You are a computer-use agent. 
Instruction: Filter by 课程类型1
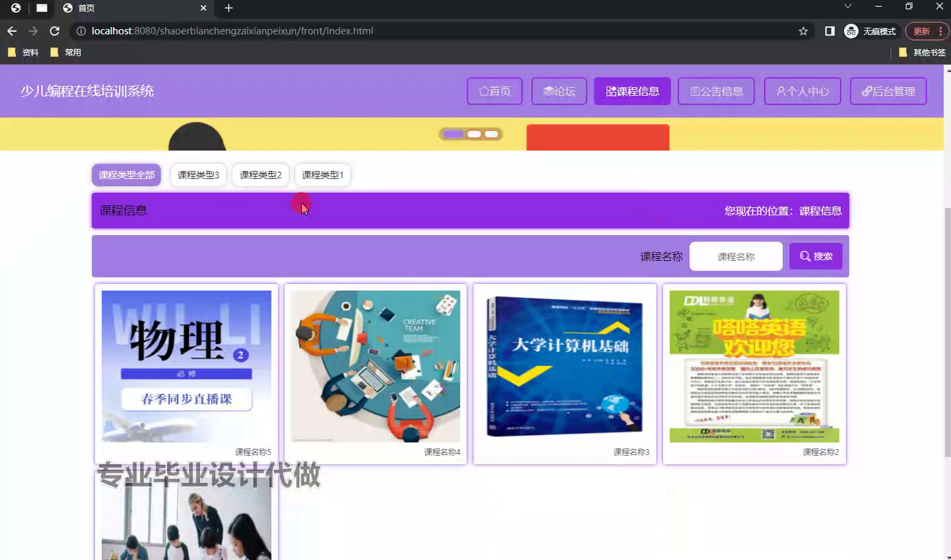coord(322,175)
